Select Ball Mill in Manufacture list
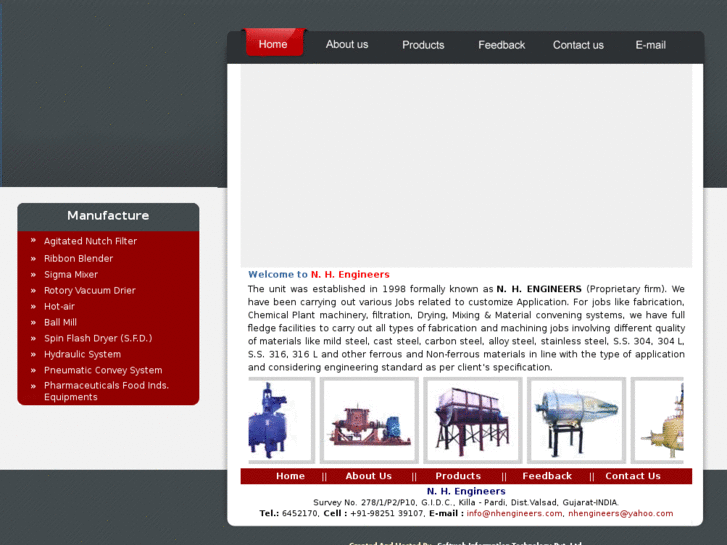This screenshot has width=727, height=545. (60, 322)
